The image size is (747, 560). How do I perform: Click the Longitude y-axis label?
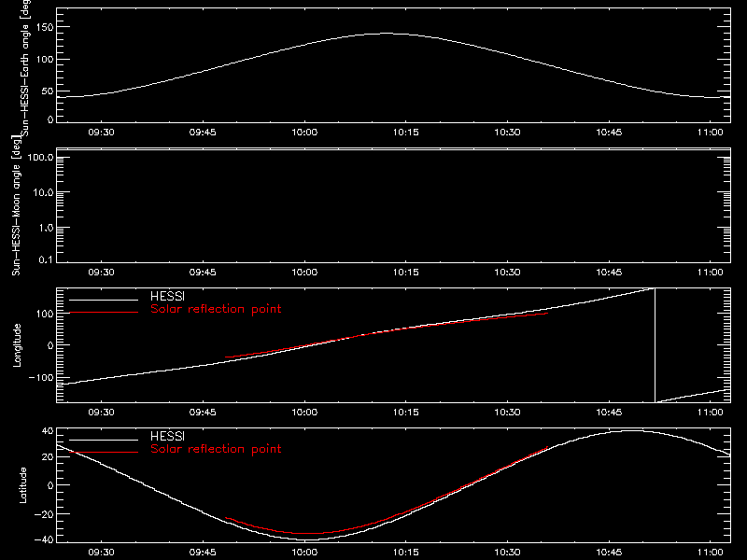(x=17, y=345)
